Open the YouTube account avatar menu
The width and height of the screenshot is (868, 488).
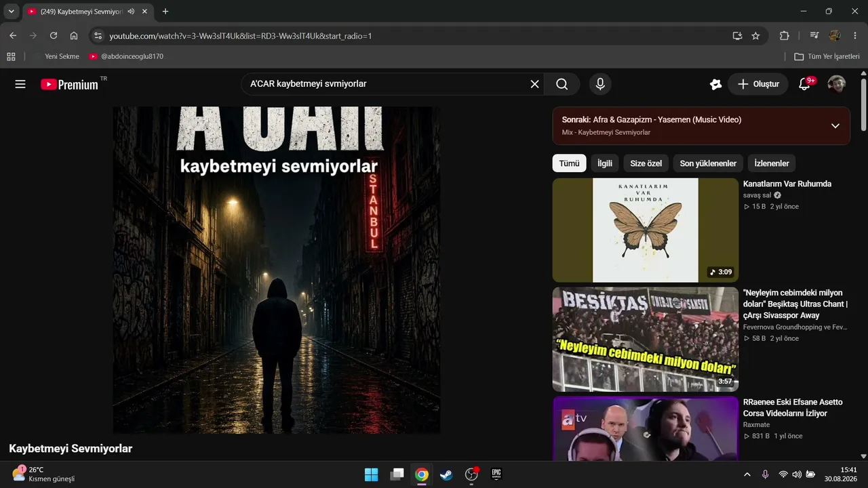(x=837, y=84)
